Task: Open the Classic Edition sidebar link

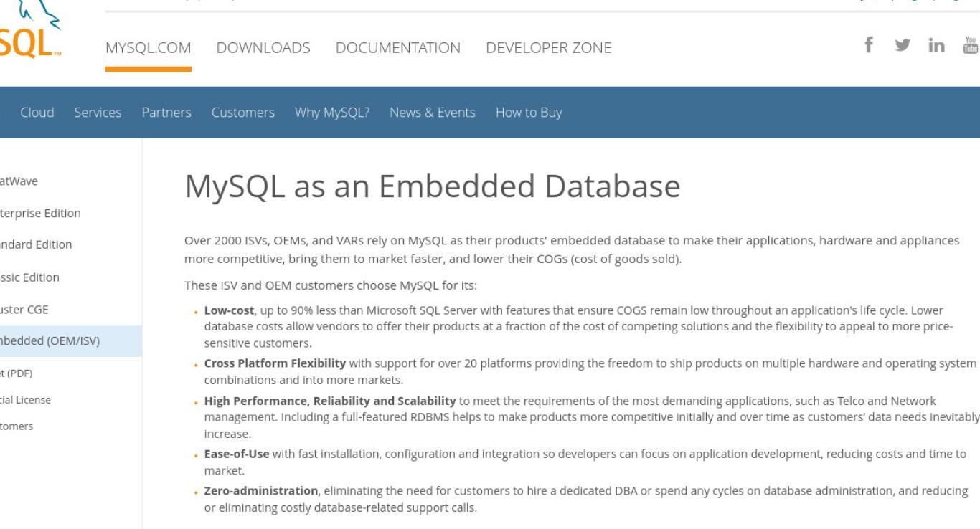Action: click(29, 277)
